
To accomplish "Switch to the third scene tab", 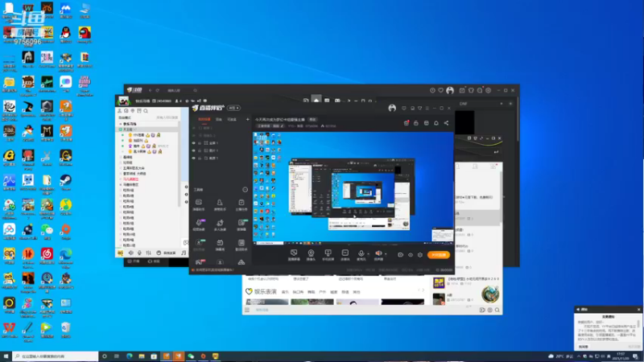I will pos(232,119).
